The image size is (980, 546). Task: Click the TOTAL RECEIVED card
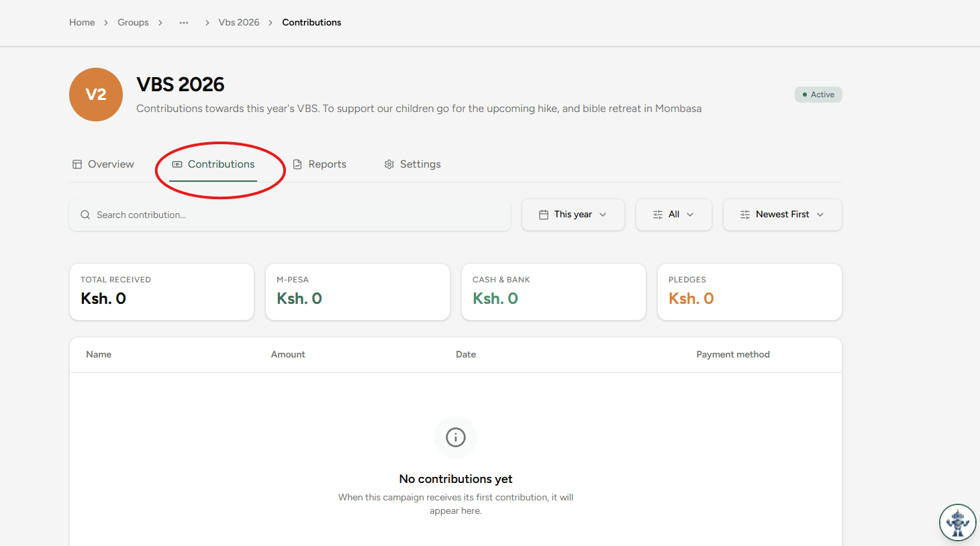[162, 292]
